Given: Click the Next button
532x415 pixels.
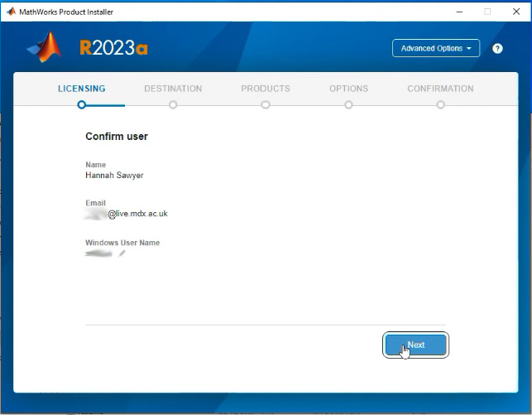Looking at the screenshot, I should [x=415, y=345].
